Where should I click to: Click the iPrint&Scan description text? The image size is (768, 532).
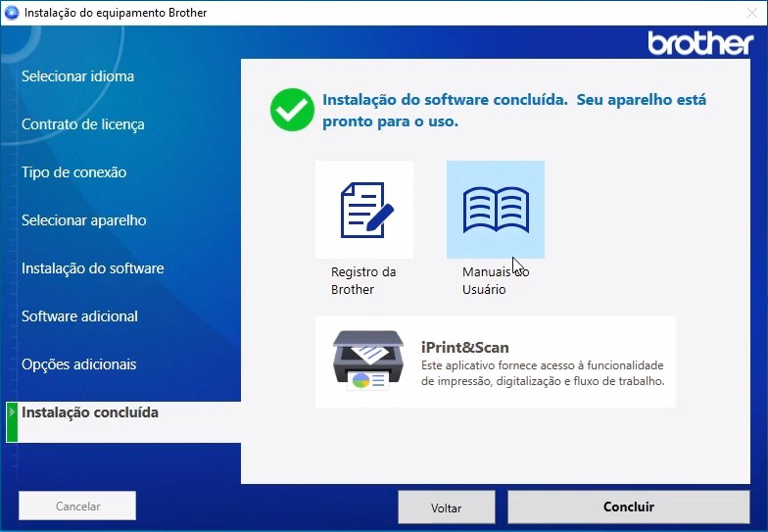[543, 372]
